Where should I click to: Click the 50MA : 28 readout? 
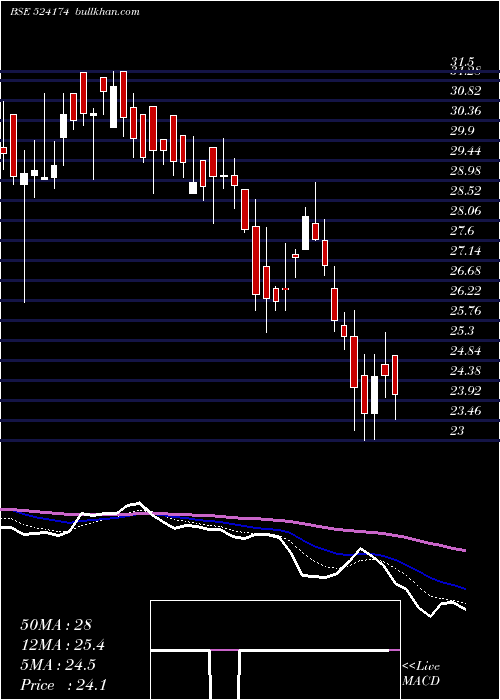pyautogui.click(x=56, y=625)
